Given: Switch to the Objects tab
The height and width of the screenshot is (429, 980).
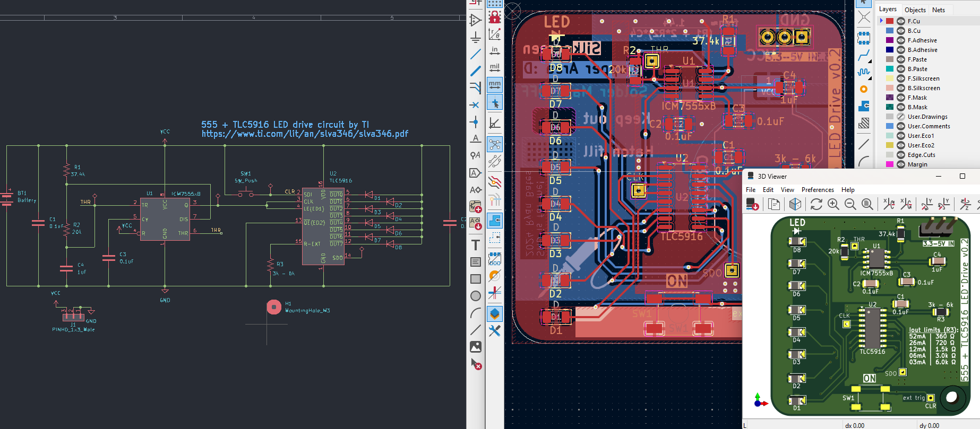Looking at the screenshot, I should click(x=915, y=10).
